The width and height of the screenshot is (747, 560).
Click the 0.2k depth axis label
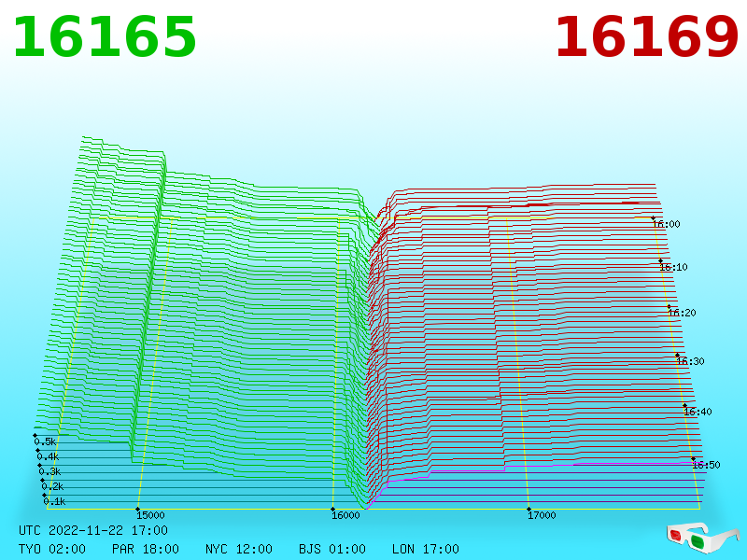[52, 486]
